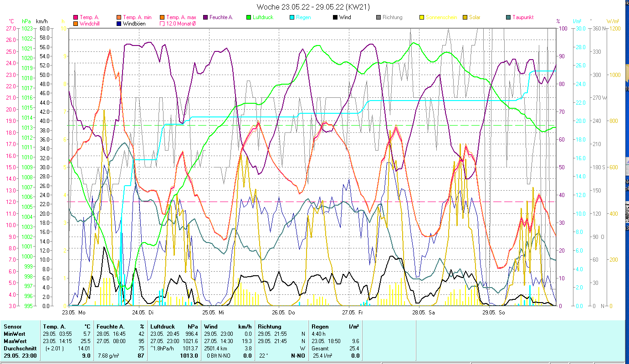The height and width of the screenshot is (364, 629).
Task: Click the 24.05. Di date axis label
Action: pos(143,313)
